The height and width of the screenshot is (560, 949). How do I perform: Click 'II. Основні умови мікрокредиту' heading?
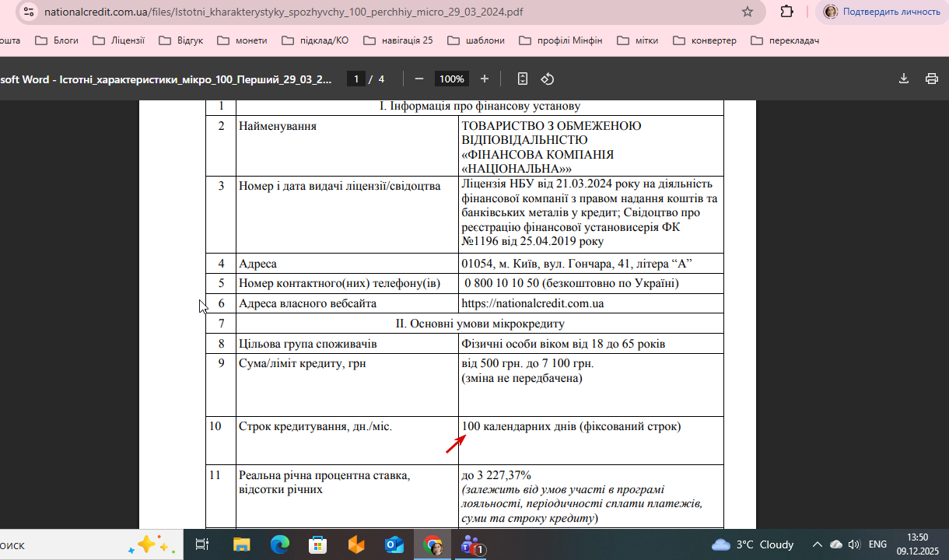480,324
